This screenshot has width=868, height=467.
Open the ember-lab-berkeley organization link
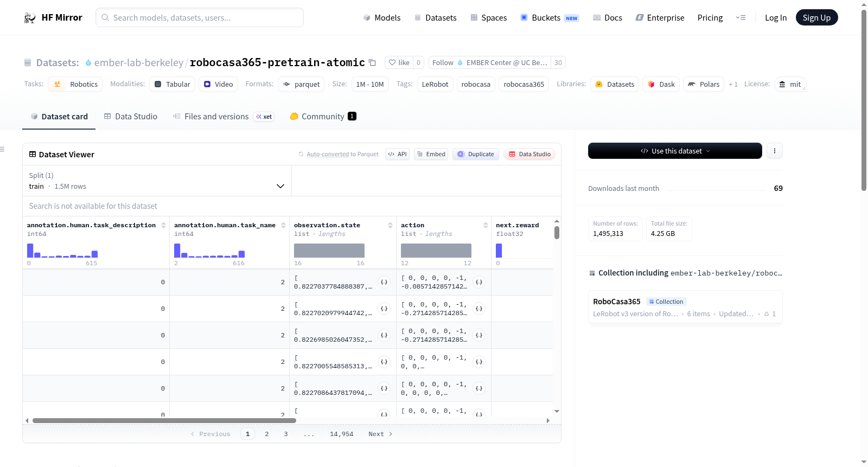click(139, 63)
